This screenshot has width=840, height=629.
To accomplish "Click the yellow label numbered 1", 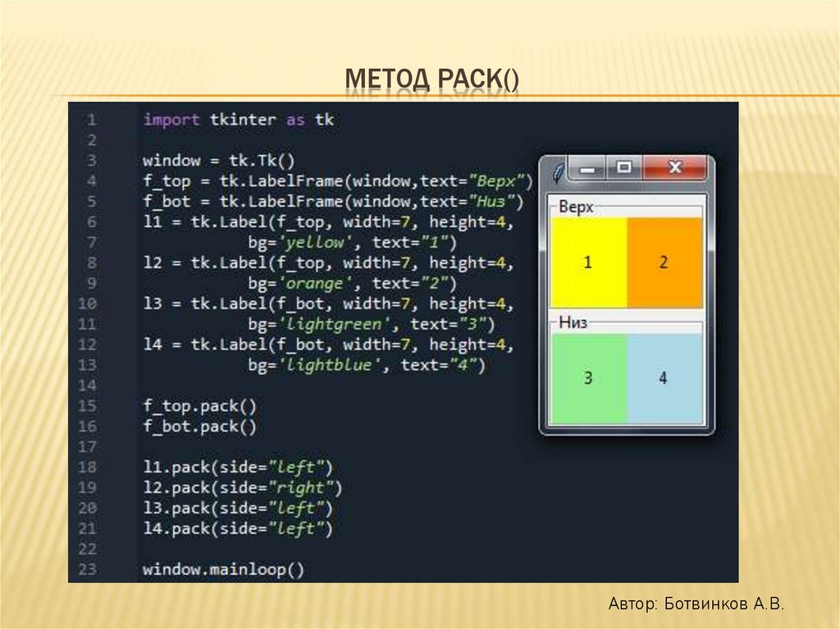I will point(589,262).
